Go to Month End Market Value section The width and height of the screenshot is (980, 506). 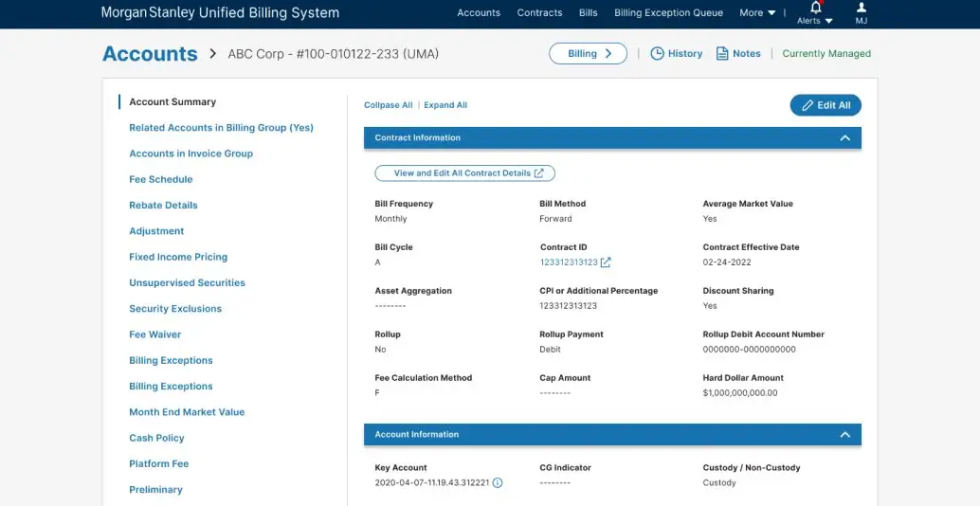187,412
